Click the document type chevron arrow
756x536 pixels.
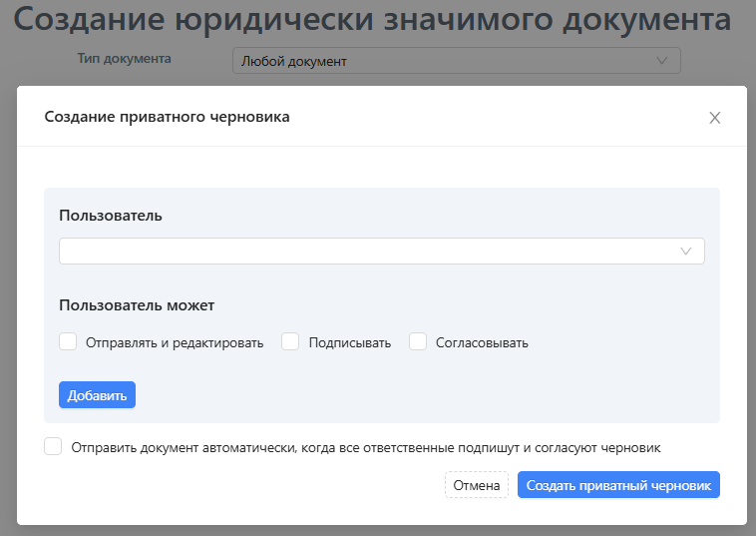pos(662,61)
